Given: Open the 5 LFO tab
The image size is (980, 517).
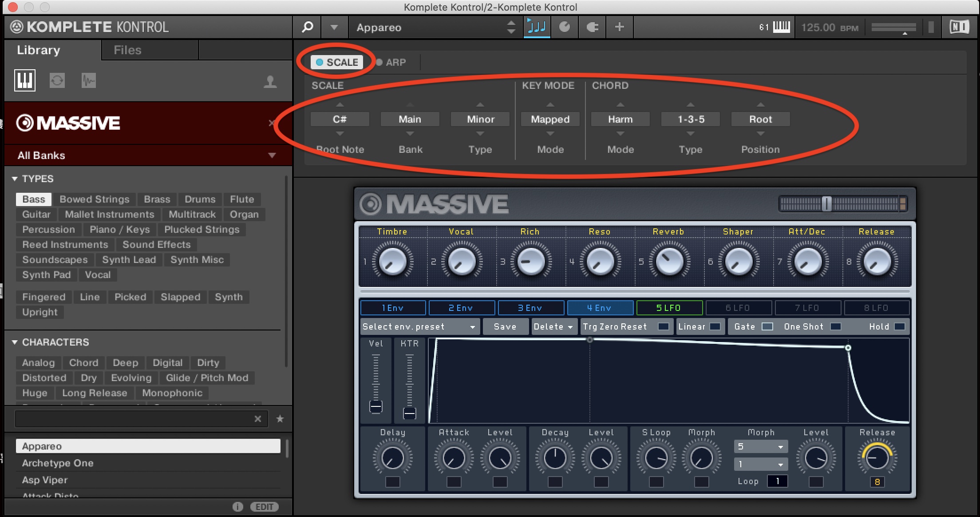Looking at the screenshot, I should coord(669,308).
